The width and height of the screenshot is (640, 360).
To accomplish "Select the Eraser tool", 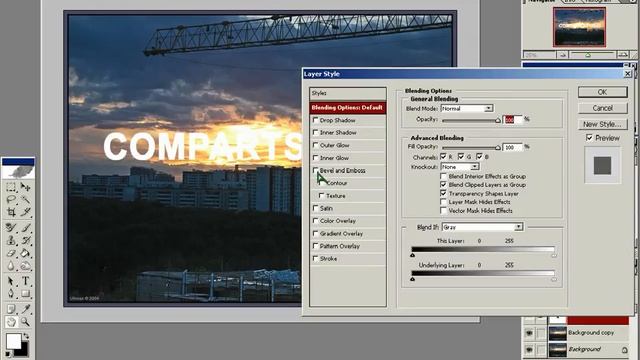I will pyautogui.click(x=11, y=253).
